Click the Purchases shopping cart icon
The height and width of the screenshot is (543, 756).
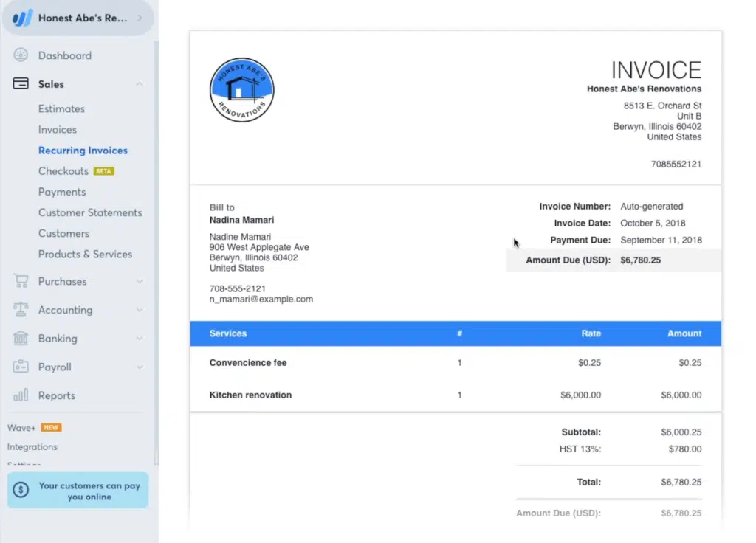(21, 281)
